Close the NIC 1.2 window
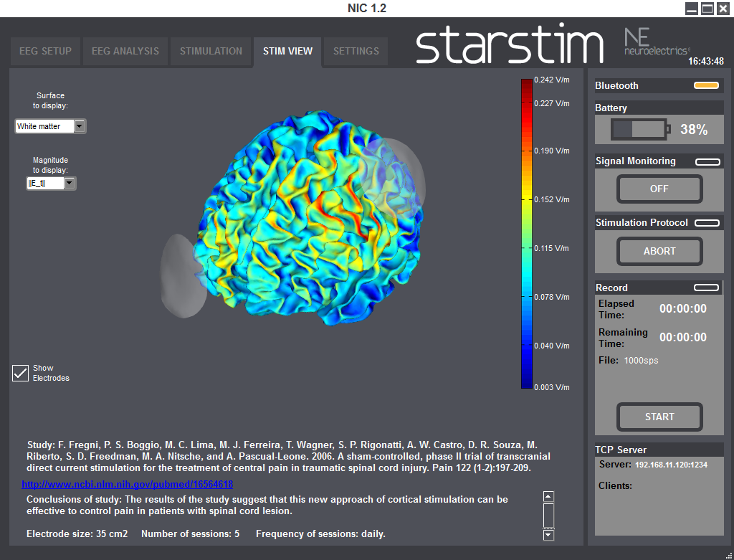Image resolution: width=734 pixels, height=560 pixels. [723, 9]
